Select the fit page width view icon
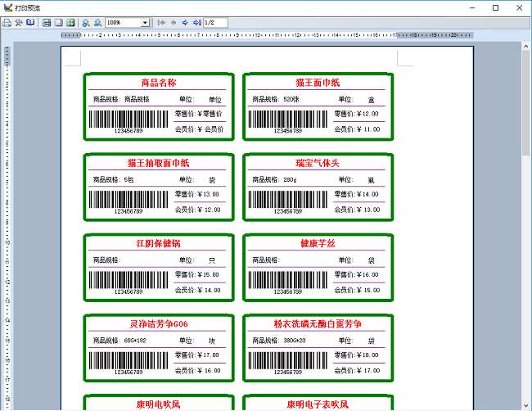 [47, 23]
